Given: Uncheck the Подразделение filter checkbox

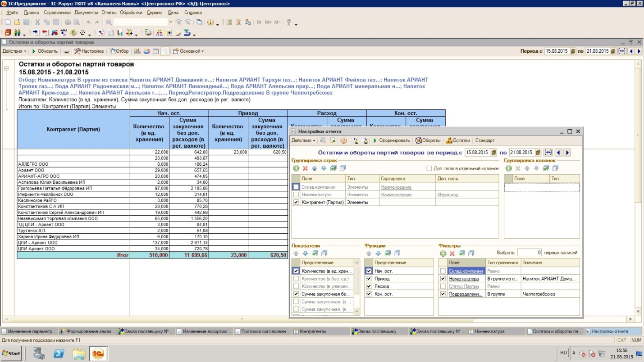Looking at the screenshot, I should (x=443, y=294).
